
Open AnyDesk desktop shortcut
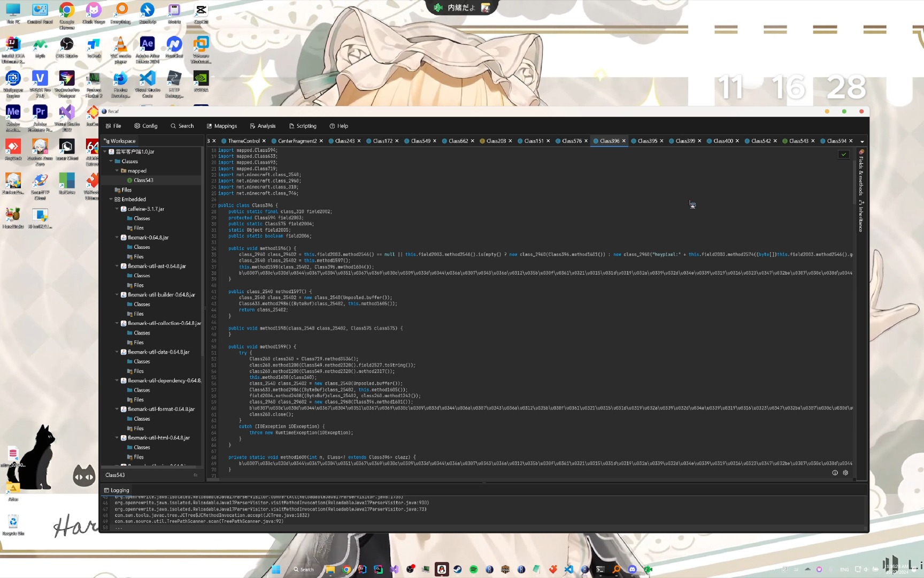click(13, 150)
